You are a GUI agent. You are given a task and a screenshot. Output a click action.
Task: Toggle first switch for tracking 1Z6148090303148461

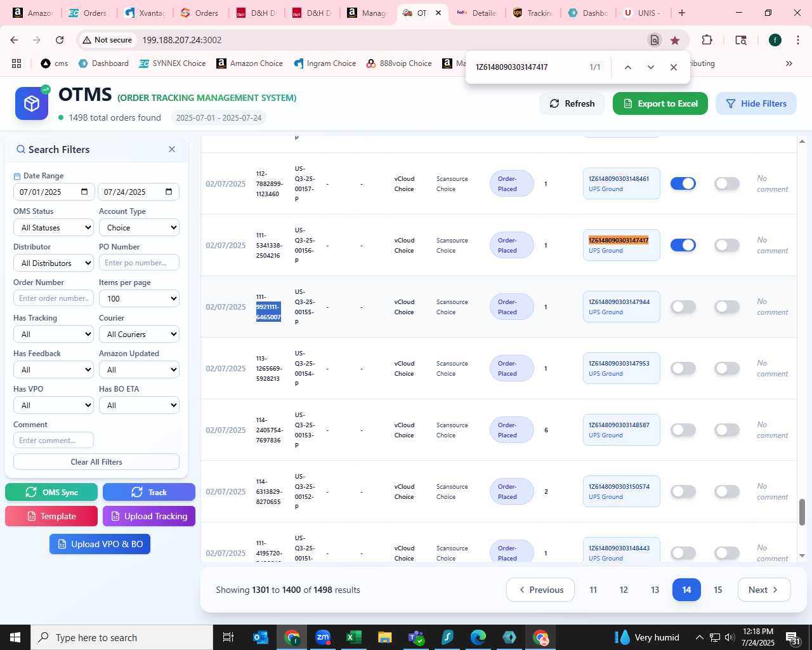683,183
